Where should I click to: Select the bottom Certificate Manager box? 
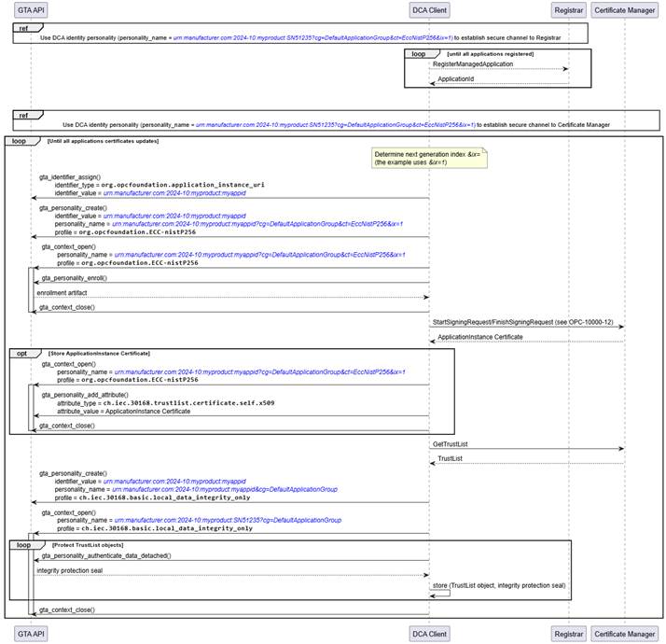623,634
